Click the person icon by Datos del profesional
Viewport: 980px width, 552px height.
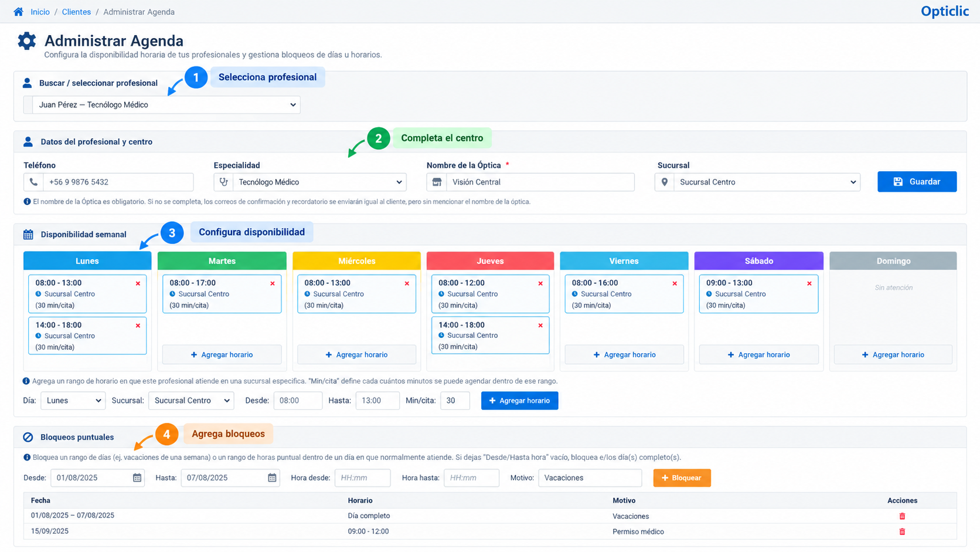point(28,141)
